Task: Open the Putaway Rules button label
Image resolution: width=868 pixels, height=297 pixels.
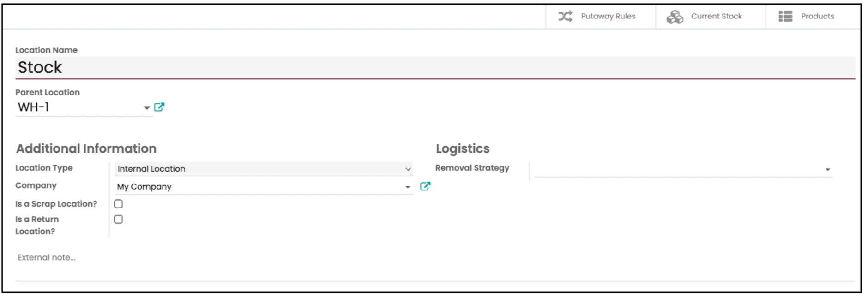Action: coord(608,16)
